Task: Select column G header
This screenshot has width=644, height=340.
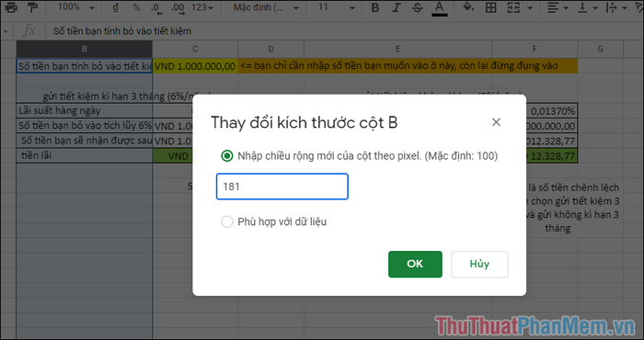Action: (600, 49)
